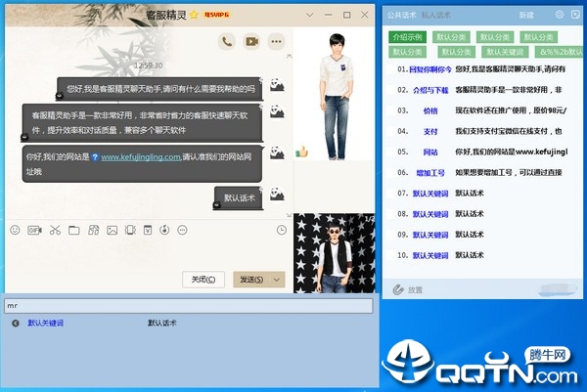Select the 介绍示例 category tag
Image resolution: width=587 pixels, height=392 pixels.
click(x=407, y=37)
